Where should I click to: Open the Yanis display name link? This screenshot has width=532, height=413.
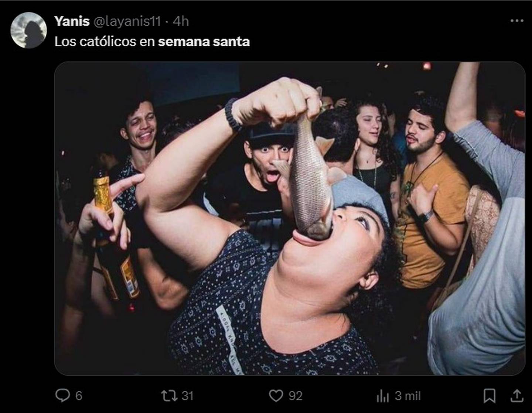pos(72,21)
